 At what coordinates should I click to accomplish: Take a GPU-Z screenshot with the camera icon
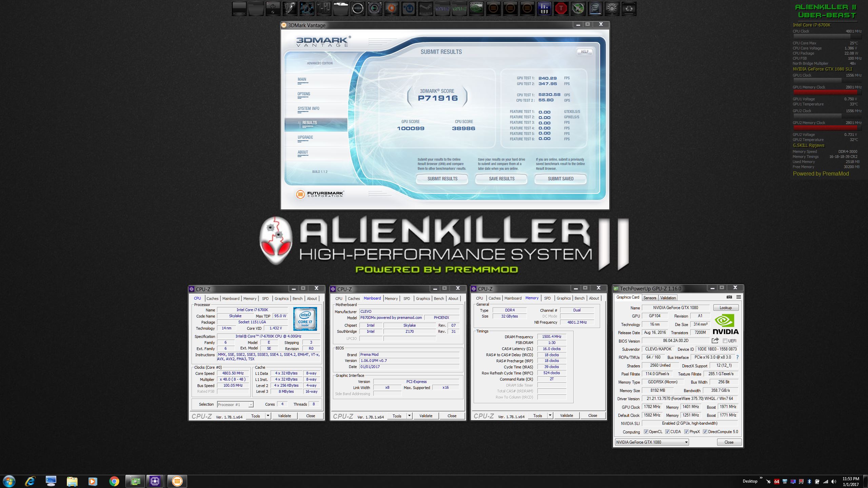point(729,297)
